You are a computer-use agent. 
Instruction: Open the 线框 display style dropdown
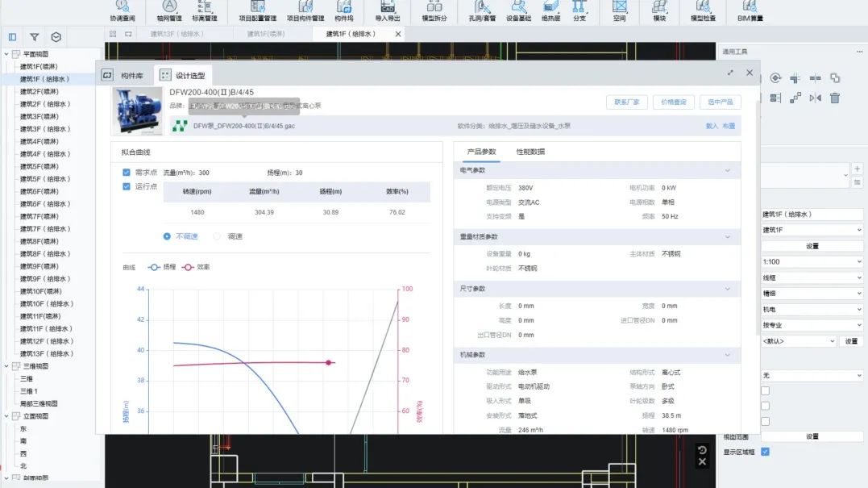[812, 277]
